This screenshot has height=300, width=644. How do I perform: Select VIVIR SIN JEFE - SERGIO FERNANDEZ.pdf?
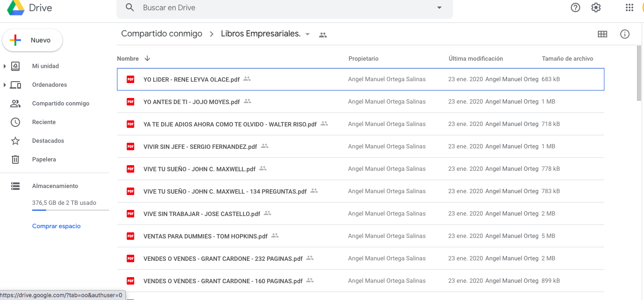coord(361,147)
